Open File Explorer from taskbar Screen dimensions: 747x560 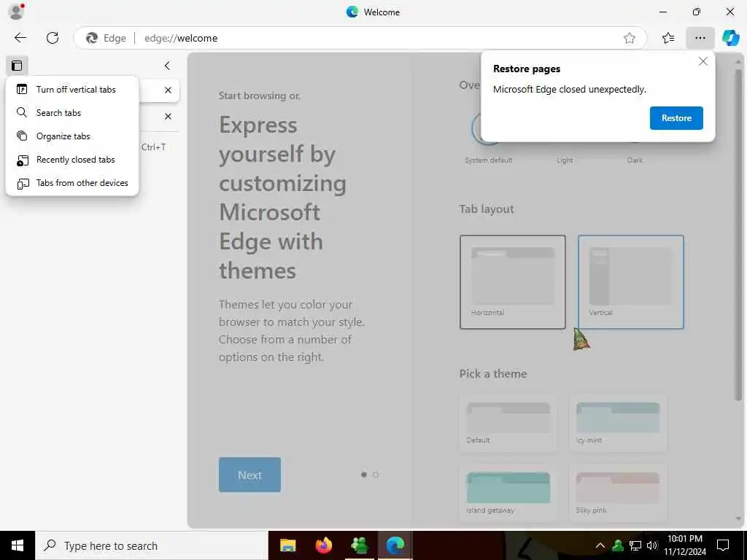click(287, 545)
